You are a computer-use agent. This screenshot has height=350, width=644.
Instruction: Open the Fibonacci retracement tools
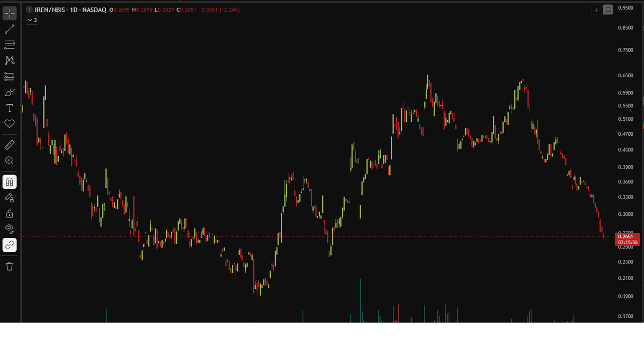point(10,45)
